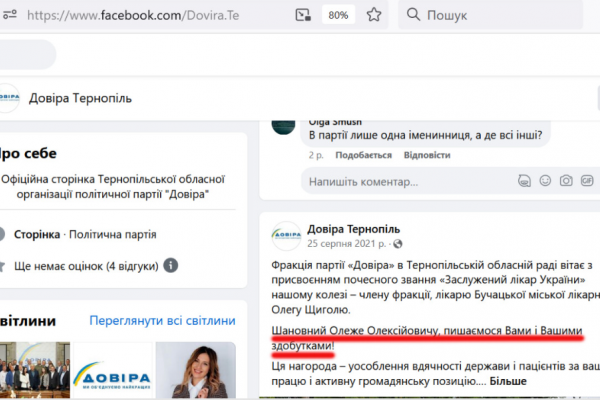Click the info icon beside 4 відгуки
Image resolution: width=600 pixels, height=400 pixels.
click(171, 265)
